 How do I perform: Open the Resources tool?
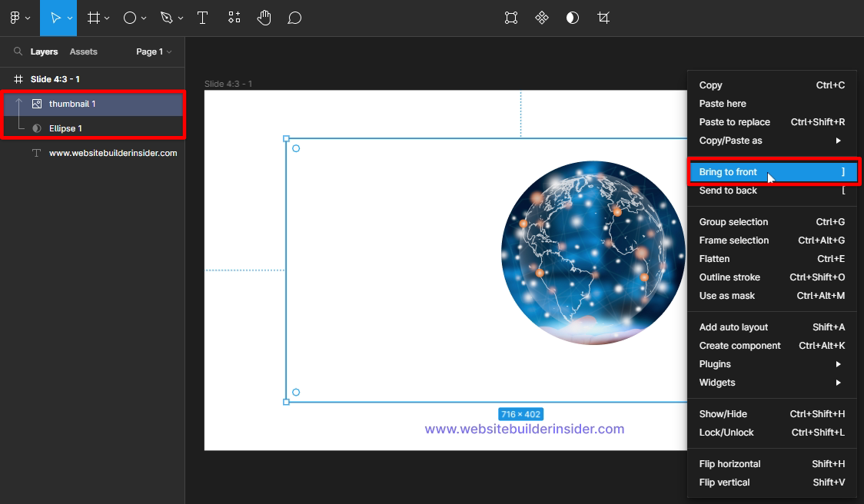tap(234, 18)
